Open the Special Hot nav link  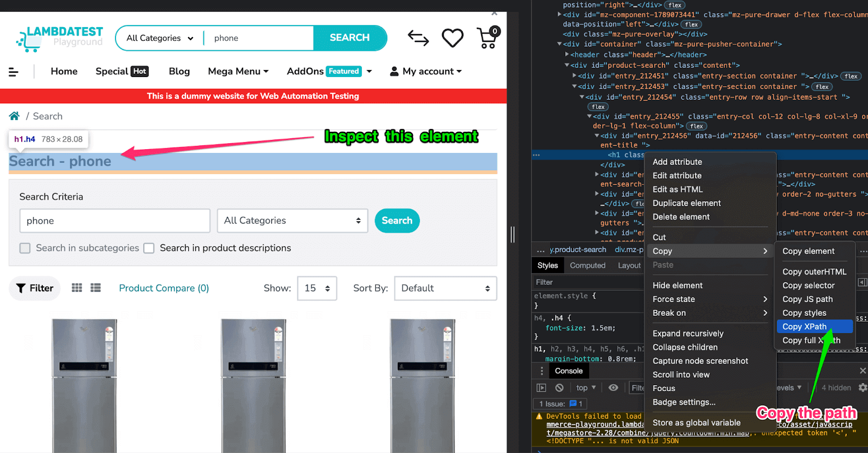122,72
